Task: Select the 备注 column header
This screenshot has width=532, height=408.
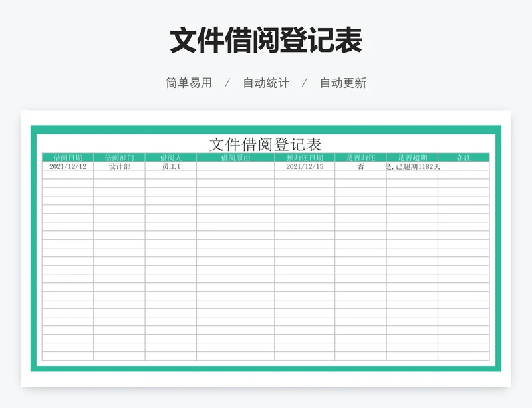Action: click(464, 158)
